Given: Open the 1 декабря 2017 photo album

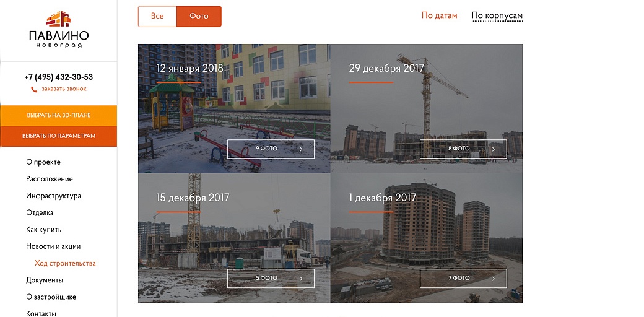Looking at the screenshot, I should tap(426, 238).
